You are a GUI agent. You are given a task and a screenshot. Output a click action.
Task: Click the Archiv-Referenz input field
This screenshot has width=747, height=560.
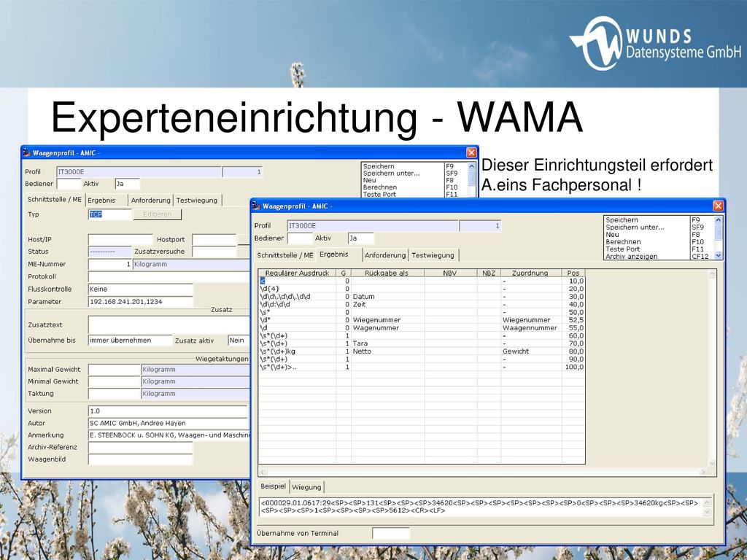pos(141,447)
